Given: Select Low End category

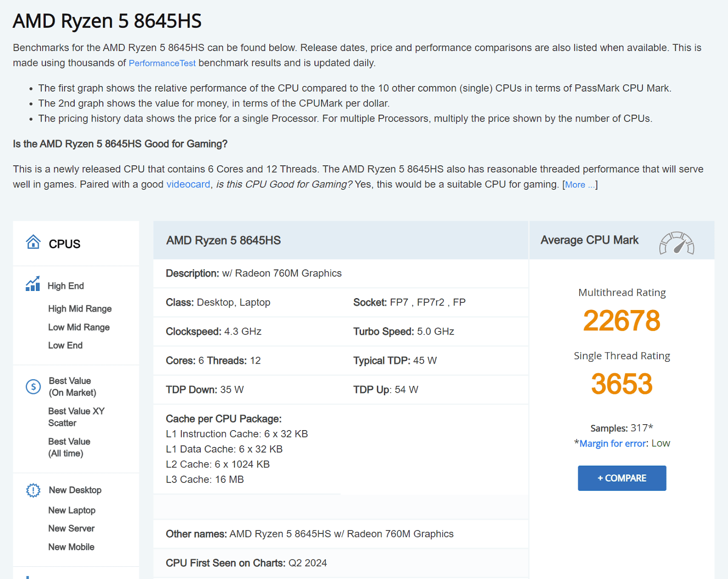Looking at the screenshot, I should click(66, 345).
